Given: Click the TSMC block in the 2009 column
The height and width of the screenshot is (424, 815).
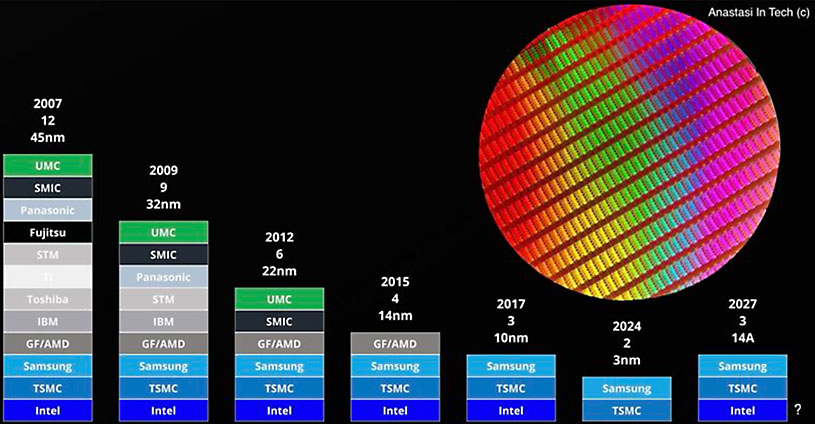Looking at the screenshot, I should pos(164,388).
